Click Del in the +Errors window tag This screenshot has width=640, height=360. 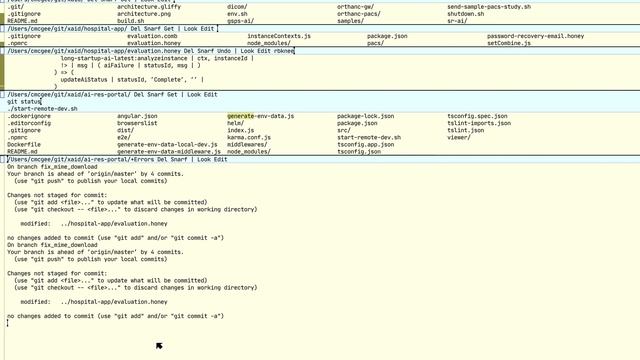click(162, 159)
